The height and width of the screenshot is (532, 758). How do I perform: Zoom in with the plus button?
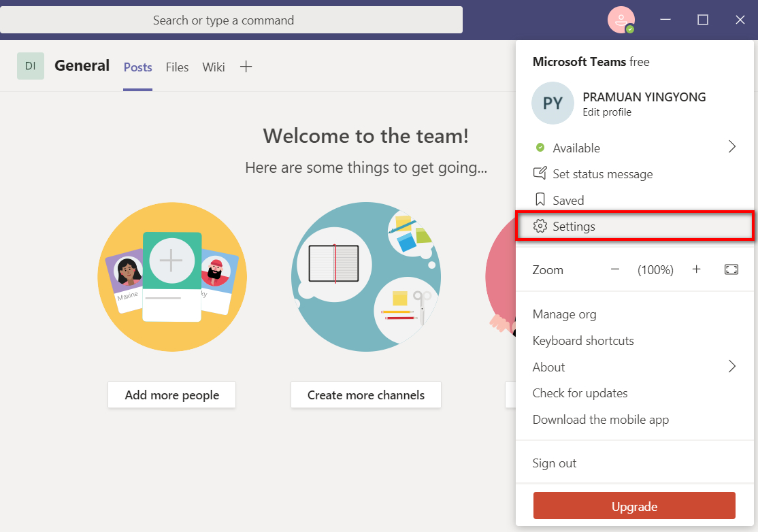tap(696, 270)
